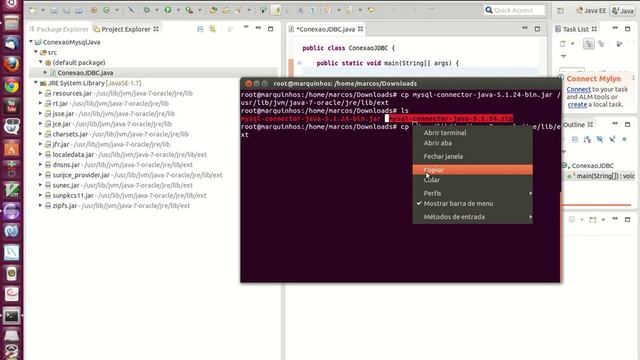The height and width of the screenshot is (360, 640).
Task: Click the Open Perspective icon
Action: pyautogui.click(x=561, y=11)
